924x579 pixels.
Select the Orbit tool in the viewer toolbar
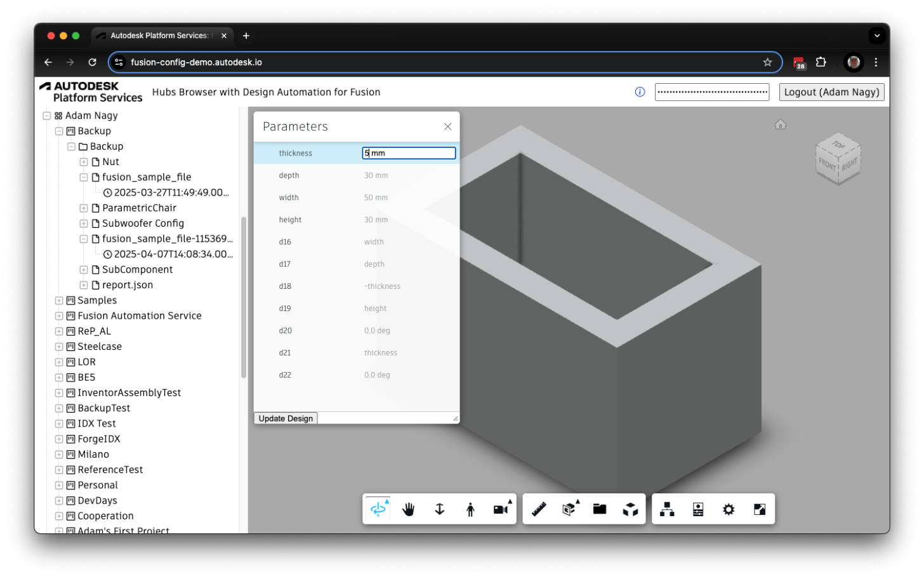[377, 509]
